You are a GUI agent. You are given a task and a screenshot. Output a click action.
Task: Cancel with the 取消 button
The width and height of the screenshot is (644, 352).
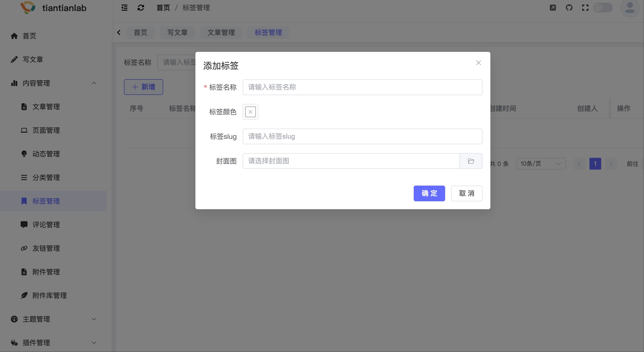[x=467, y=193]
